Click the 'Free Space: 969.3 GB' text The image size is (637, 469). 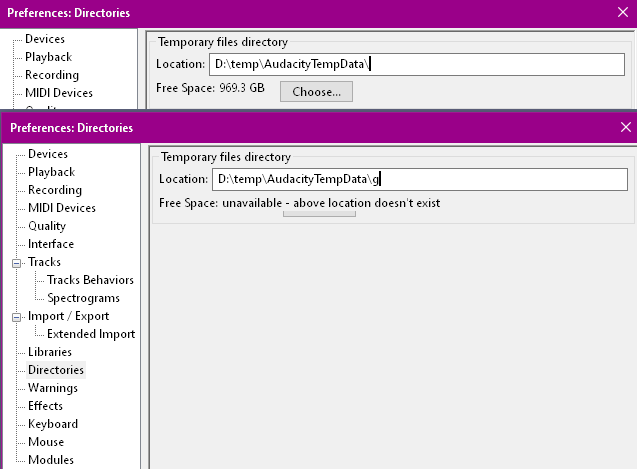210,88
